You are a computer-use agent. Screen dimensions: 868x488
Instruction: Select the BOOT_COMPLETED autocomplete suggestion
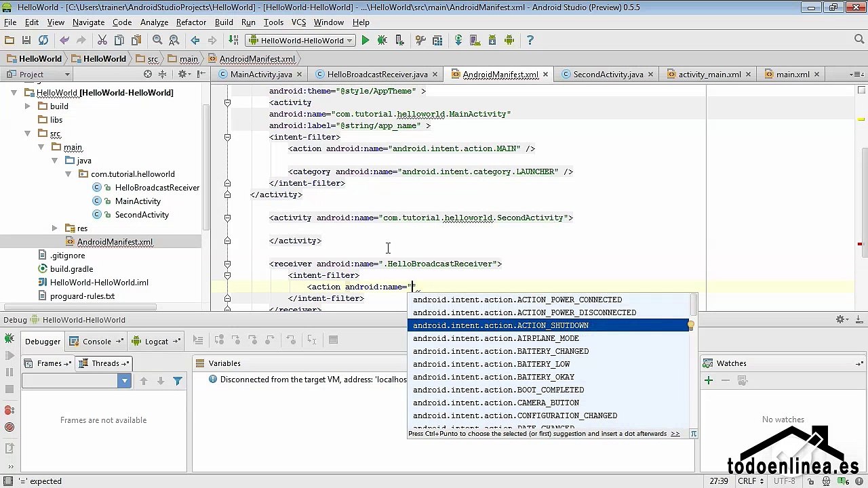[498, 390]
